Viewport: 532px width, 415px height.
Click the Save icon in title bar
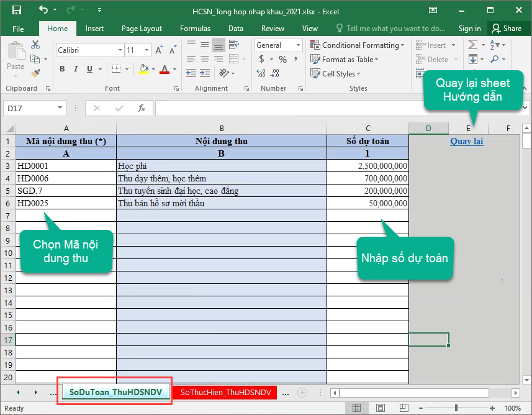click(16, 10)
